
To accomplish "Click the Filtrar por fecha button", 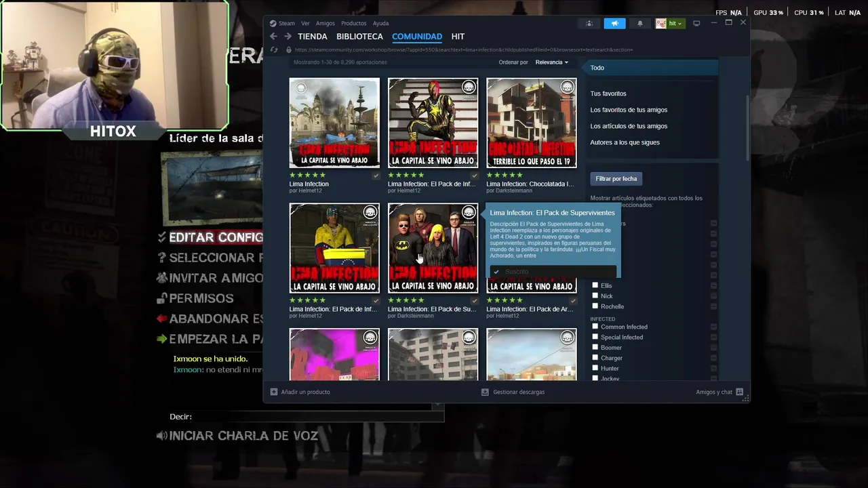I will click(616, 179).
